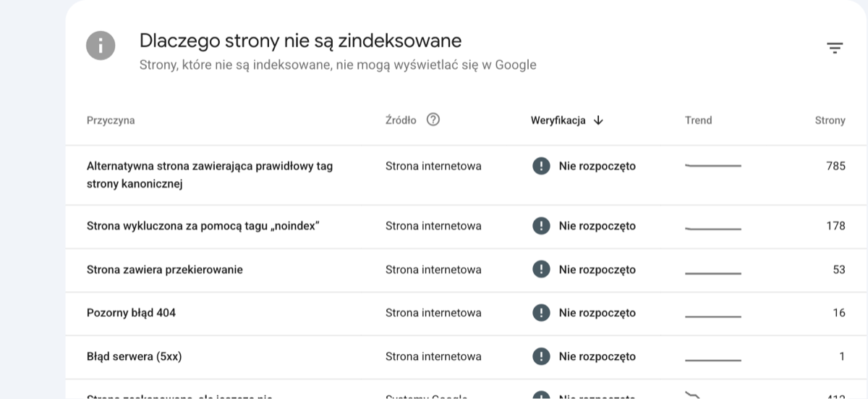Click the trend sparkline in the noindex row
This screenshot has width=868, height=399.
tap(713, 228)
